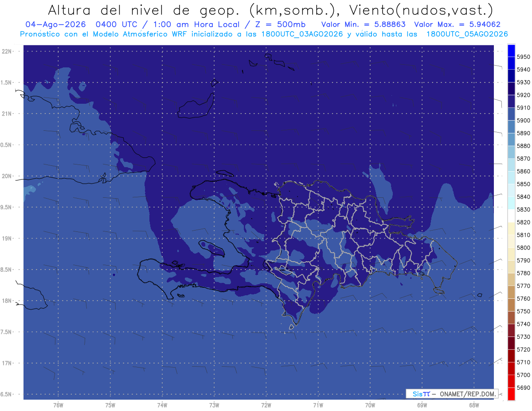Click the '76W' longitude label
The image size is (532, 411).
click(x=58, y=405)
